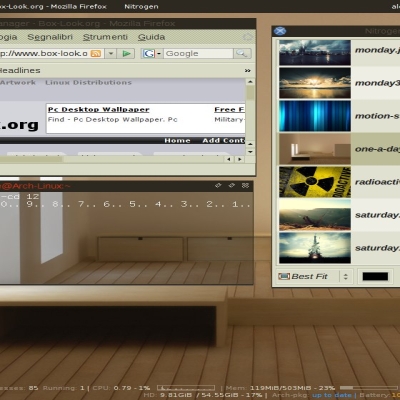The height and width of the screenshot is (400, 400).
Task: Click the search magnifier icon
Action: click(242, 53)
